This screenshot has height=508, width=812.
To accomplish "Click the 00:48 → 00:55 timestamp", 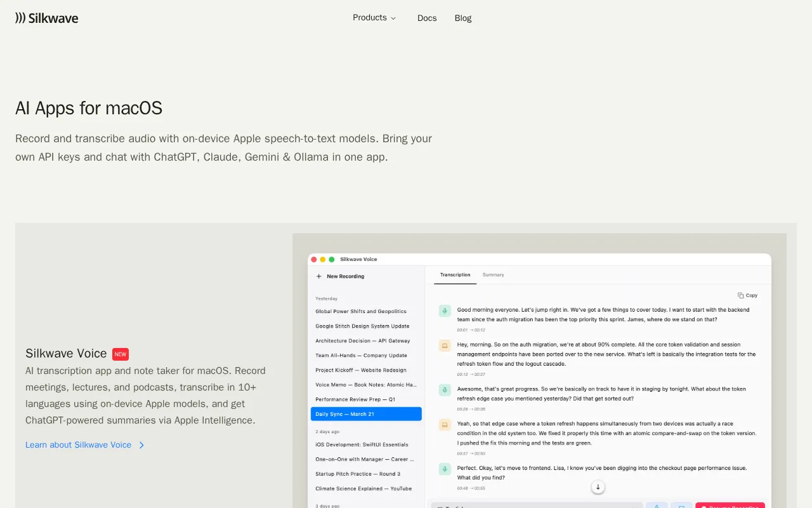I will 471,488.
